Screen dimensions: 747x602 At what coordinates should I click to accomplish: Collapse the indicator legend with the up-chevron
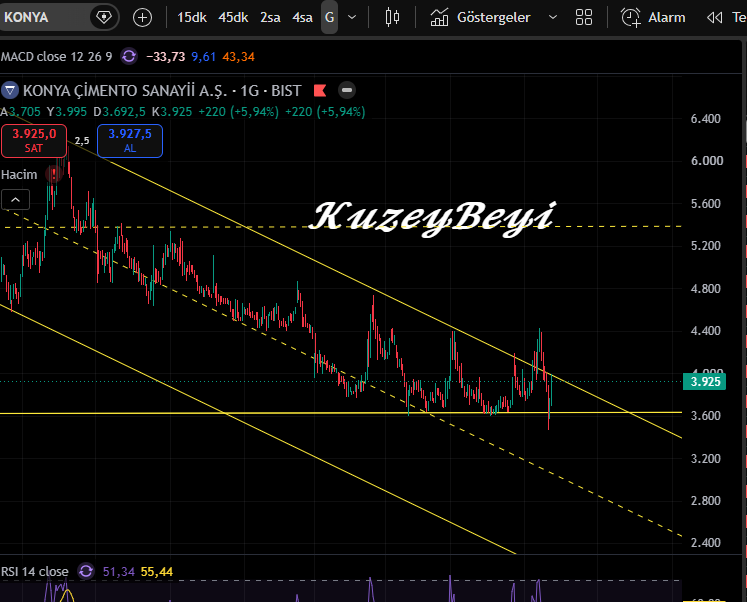tap(15, 200)
